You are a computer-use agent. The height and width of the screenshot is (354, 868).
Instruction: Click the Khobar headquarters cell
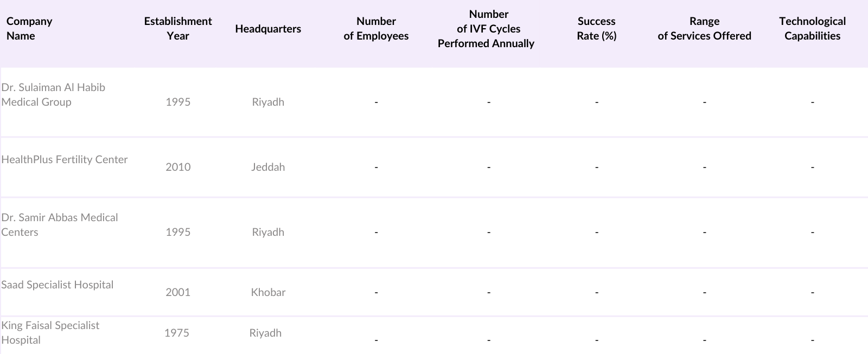(268, 292)
